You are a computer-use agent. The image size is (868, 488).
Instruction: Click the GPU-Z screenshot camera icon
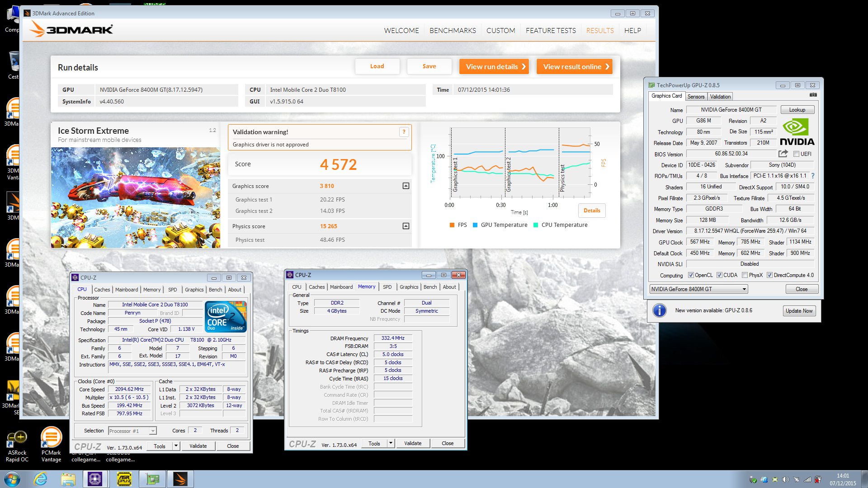[x=813, y=95]
